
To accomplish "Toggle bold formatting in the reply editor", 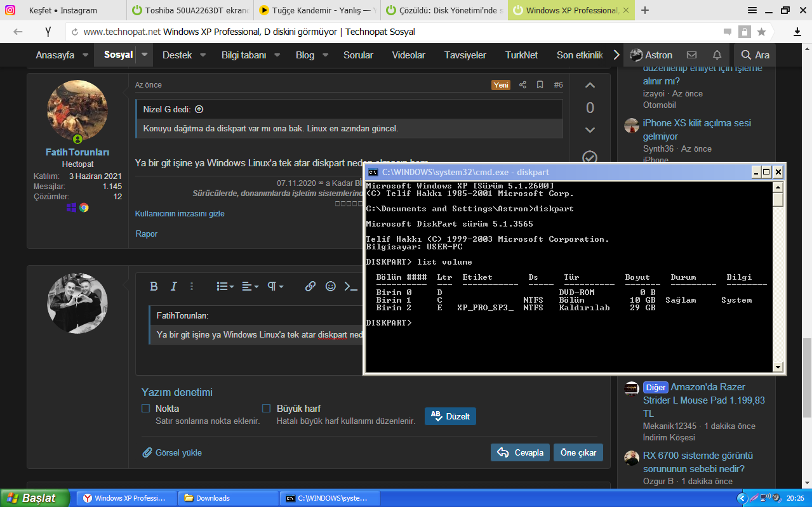I will (x=154, y=286).
